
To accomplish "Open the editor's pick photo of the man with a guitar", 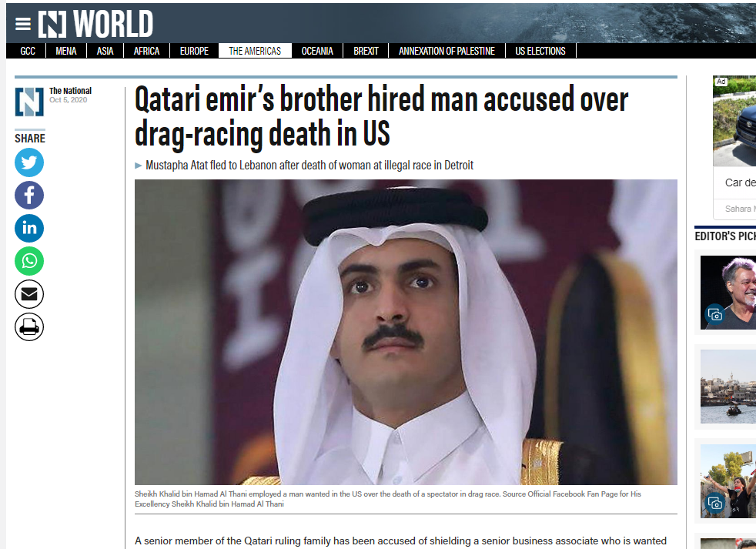I will 728,293.
